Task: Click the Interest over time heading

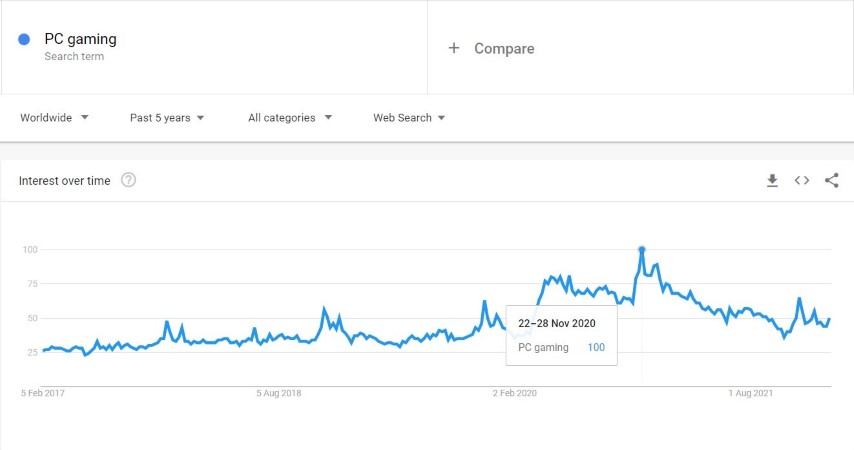Action: (x=64, y=181)
